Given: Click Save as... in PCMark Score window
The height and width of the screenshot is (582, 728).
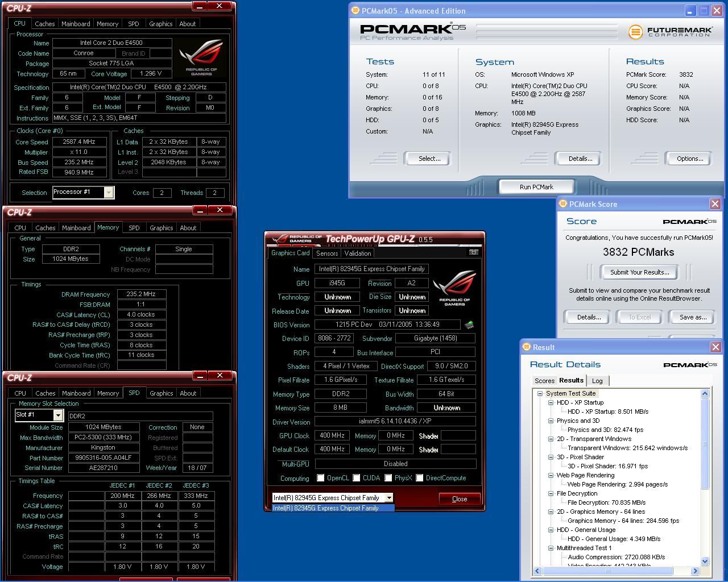Looking at the screenshot, I should (693, 317).
